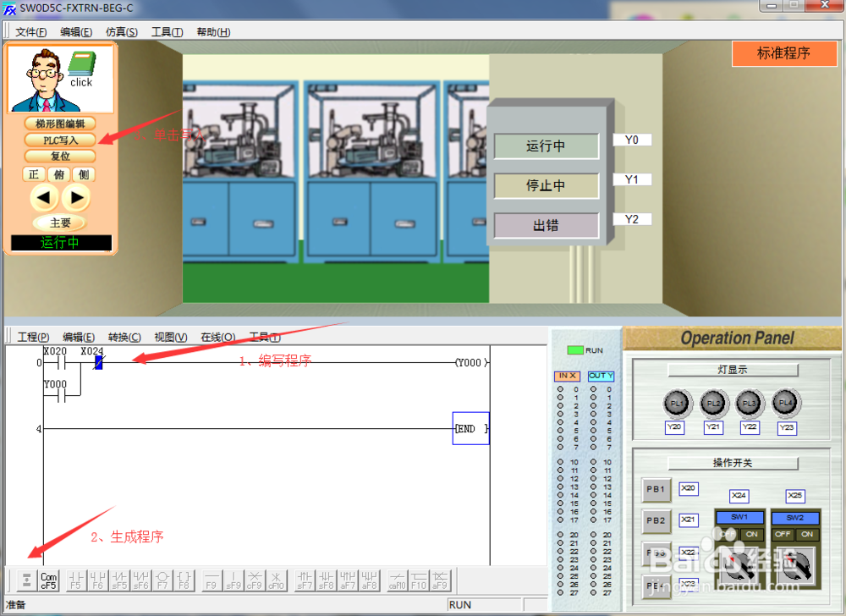Image resolution: width=846 pixels, height=616 pixels.
Task: Switch to side view with 侧 button
Action: 84,174
